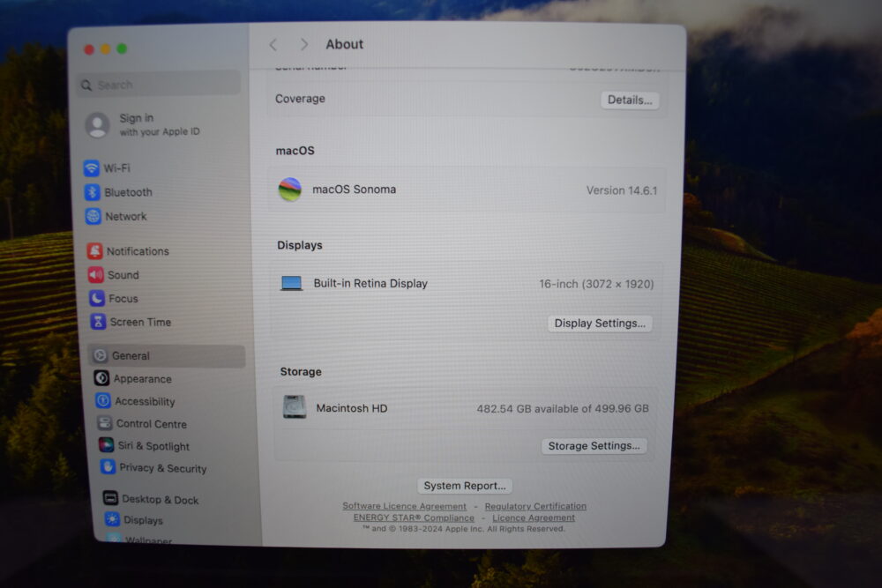Click the Appearance icon in sidebar
882x588 pixels.
point(101,378)
